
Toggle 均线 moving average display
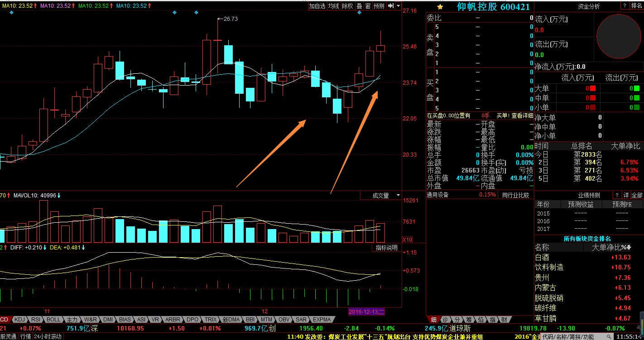[x=334, y=6]
